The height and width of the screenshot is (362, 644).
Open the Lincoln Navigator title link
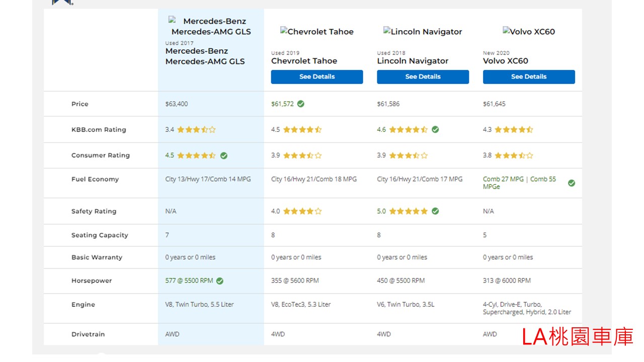point(413,61)
